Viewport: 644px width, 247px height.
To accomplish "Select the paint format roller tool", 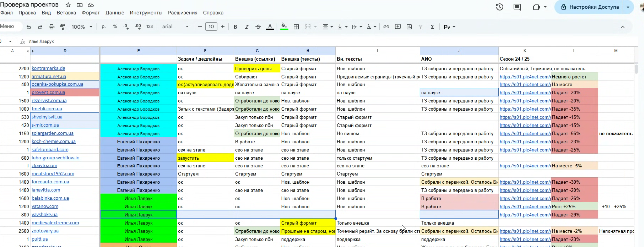I will [x=63, y=27].
